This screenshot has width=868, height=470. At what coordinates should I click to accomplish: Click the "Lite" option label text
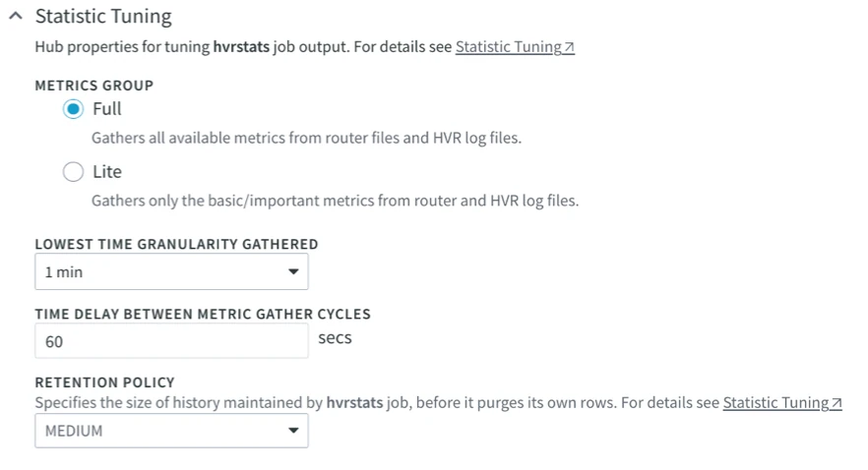click(x=106, y=172)
